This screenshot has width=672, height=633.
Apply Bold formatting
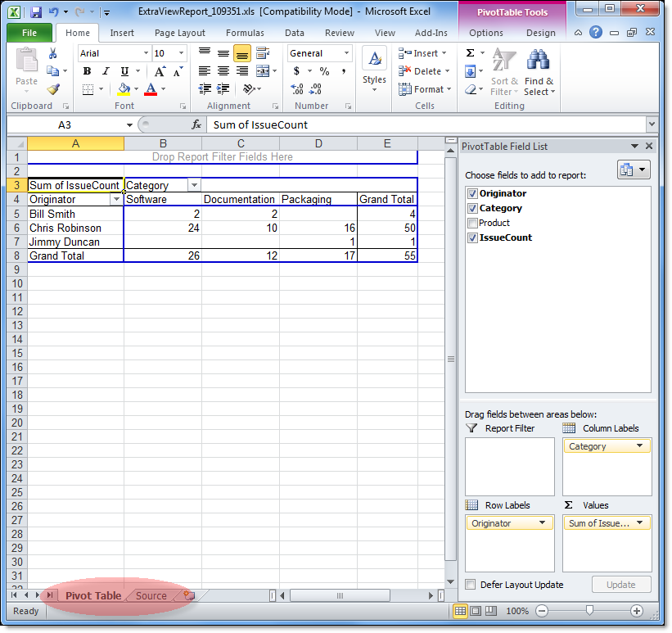(x=87, y=71)
